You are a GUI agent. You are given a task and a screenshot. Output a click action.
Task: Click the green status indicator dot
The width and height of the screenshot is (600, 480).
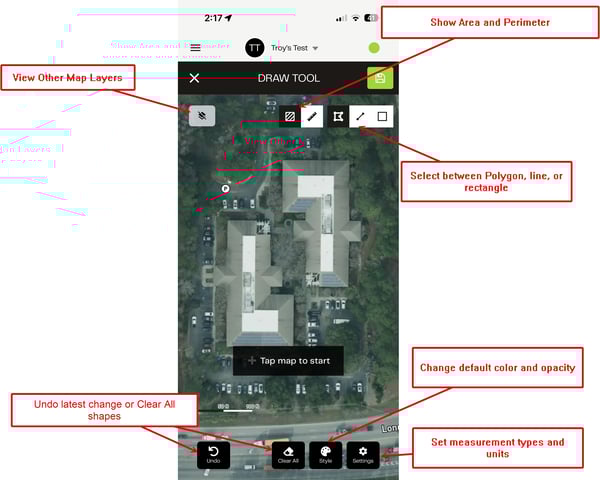(x=374, y=47)
